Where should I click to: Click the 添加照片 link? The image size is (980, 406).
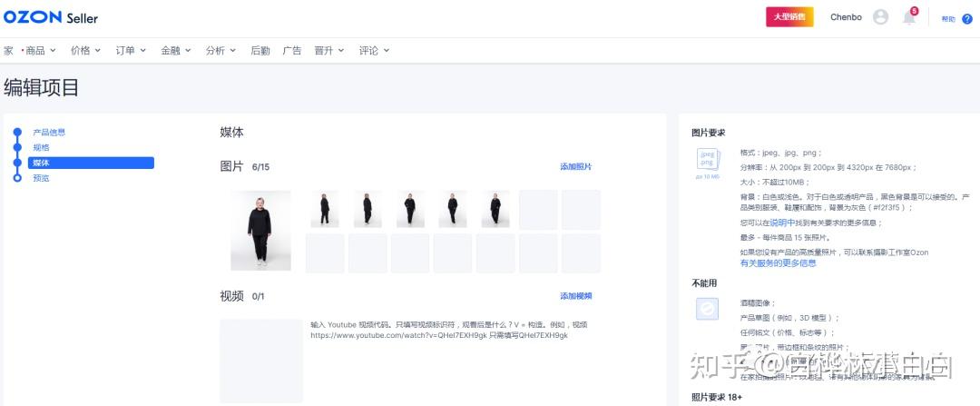tap(575, 166)
